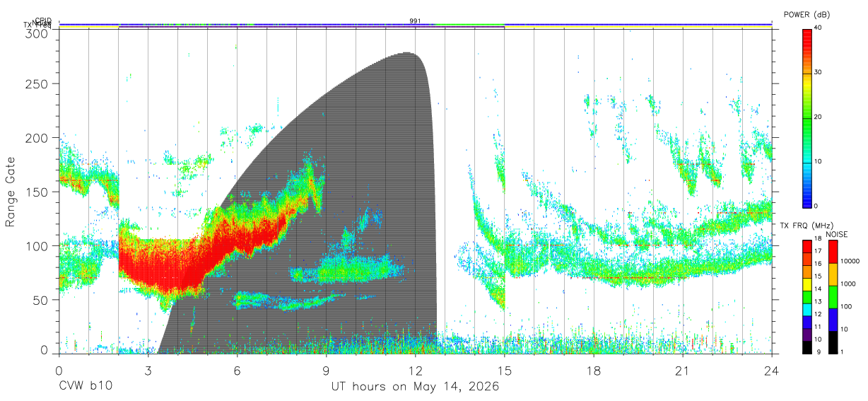Click the UT hour 6 tick label
This screenshot has width=868, height=401.
(x=237, y=370)
